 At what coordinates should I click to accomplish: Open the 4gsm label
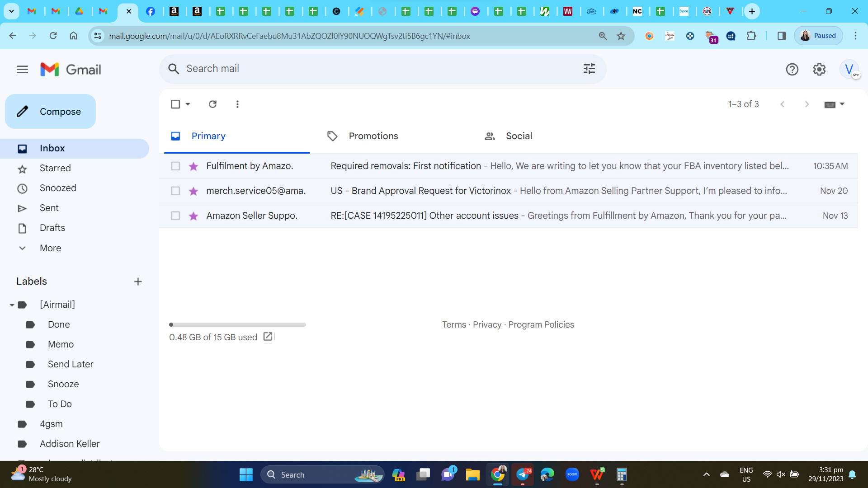tap(51, 424)
